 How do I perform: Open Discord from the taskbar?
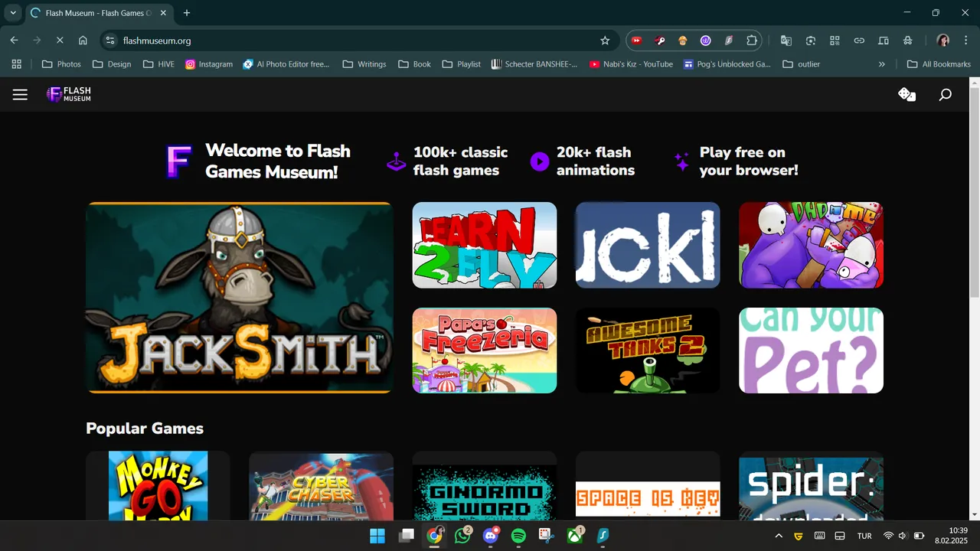click(491, 536)
